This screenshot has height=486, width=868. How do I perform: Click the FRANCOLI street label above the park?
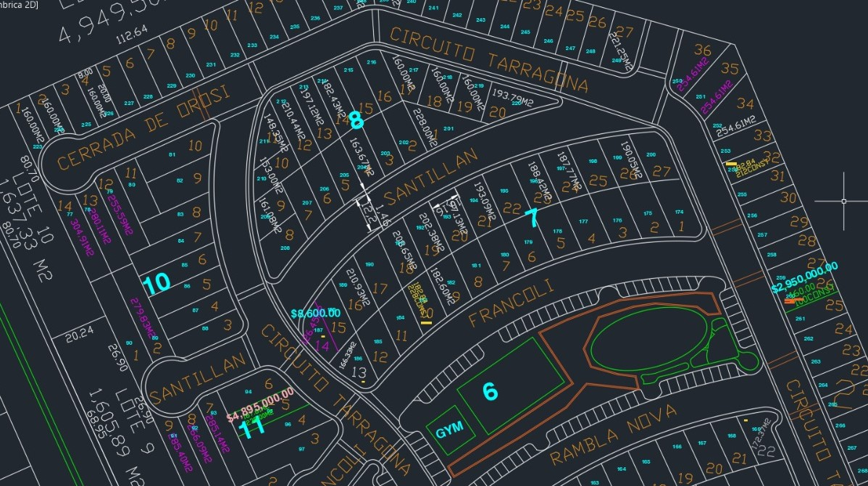[510, 304]
